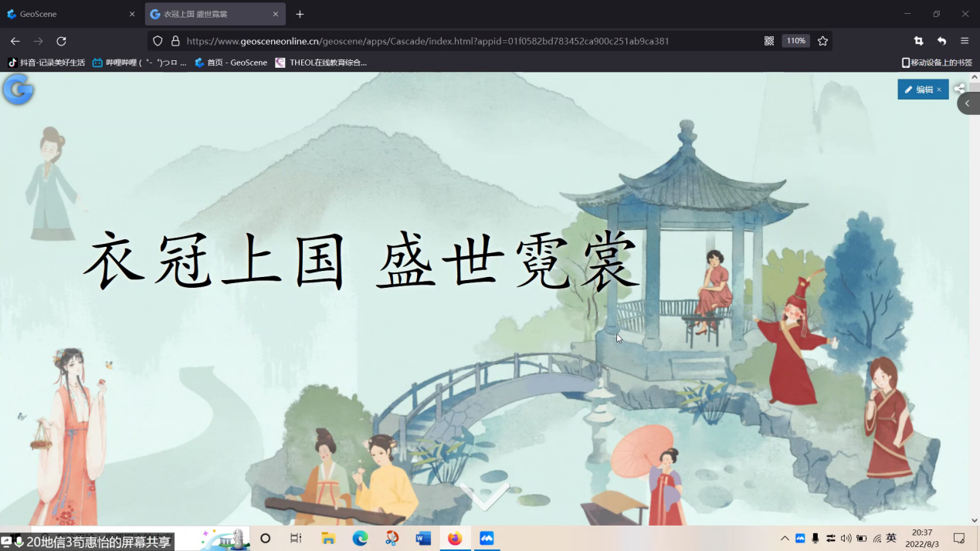This screenshot has height=551, width=980.
Task: Toggle the English input method indicator
Action: (891, 538)
